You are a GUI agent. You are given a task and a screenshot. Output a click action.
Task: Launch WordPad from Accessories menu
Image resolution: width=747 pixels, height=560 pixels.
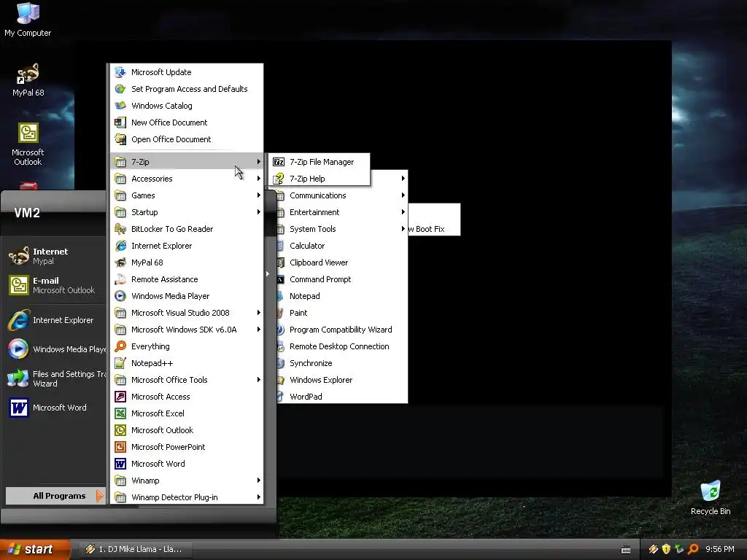(342, 397)
